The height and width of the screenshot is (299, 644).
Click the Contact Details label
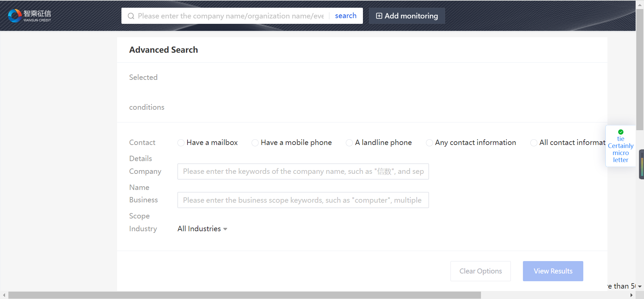pyautogui.click(x=142, y=150)
